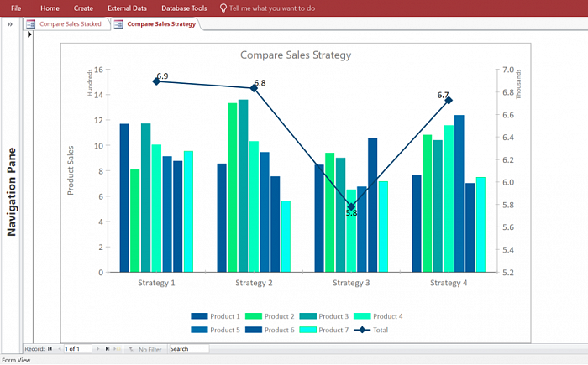
Task: Click the record selector arrow on the form
Action: [x=29, y=34]
